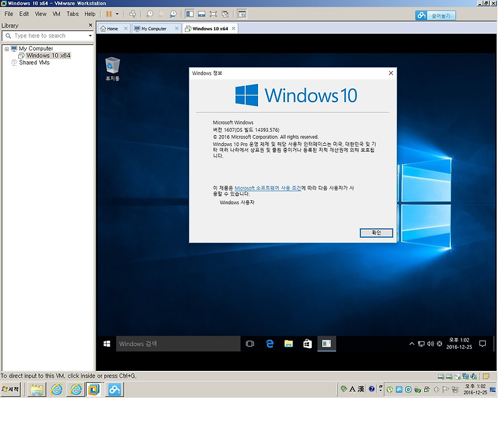
Task: Click the console view toolbar icon
Action: pyautogui.click(x=242, y=14)
